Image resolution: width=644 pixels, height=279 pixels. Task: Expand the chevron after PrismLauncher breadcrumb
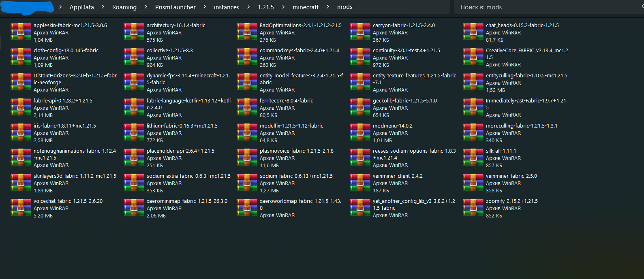click(205, 7)
